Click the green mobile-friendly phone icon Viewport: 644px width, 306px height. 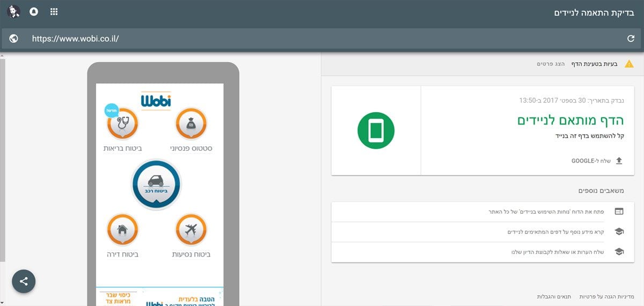click(x=376, y=130)
